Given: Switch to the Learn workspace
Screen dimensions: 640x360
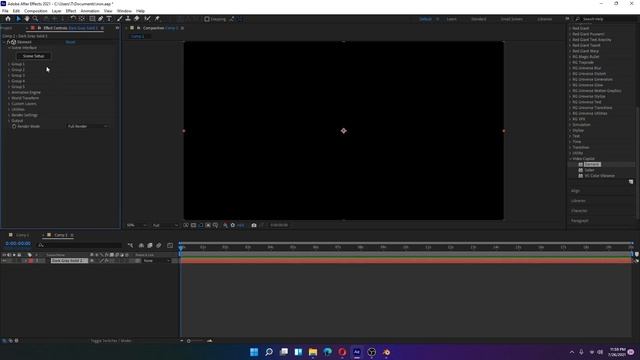Looking at the screenshot, I should (x=451, y=19).
